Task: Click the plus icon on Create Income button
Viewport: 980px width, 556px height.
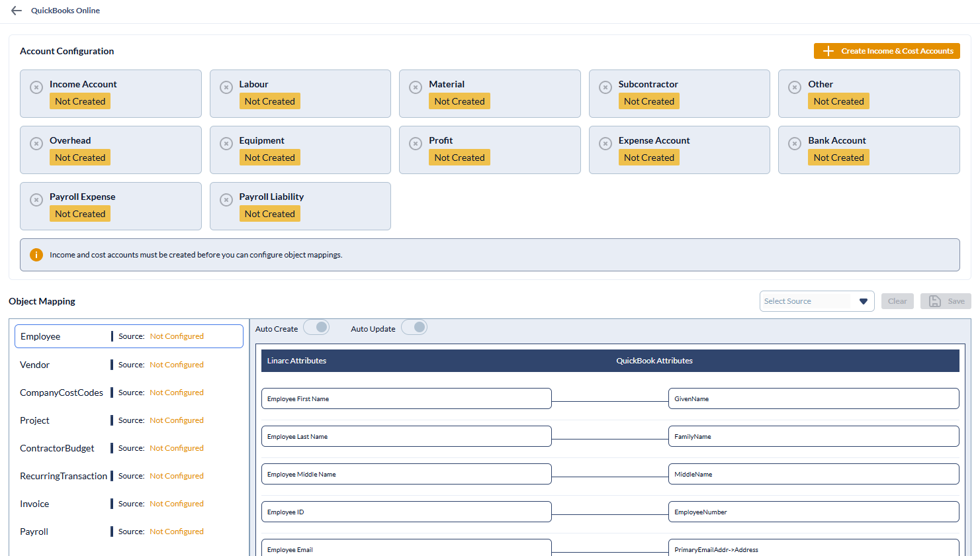Action: click(828, 51)
